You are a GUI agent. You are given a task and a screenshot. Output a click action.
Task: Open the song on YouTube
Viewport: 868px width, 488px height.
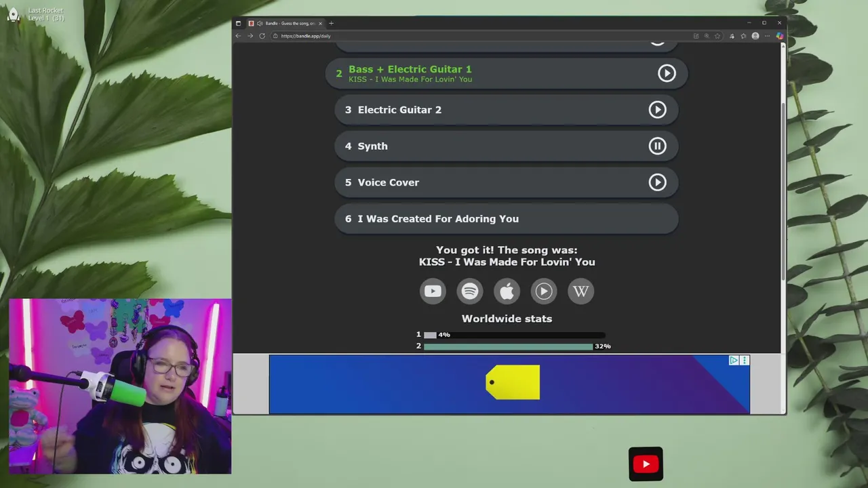pyautogui.click(x=433, y=291)
